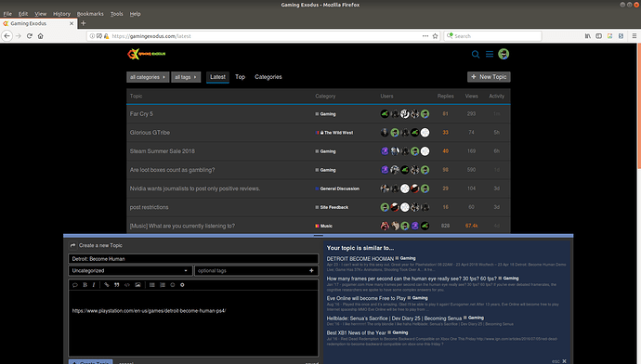Open the General Discussion category badge
This screenshot has width=641, height=364.
click(337, 188)
